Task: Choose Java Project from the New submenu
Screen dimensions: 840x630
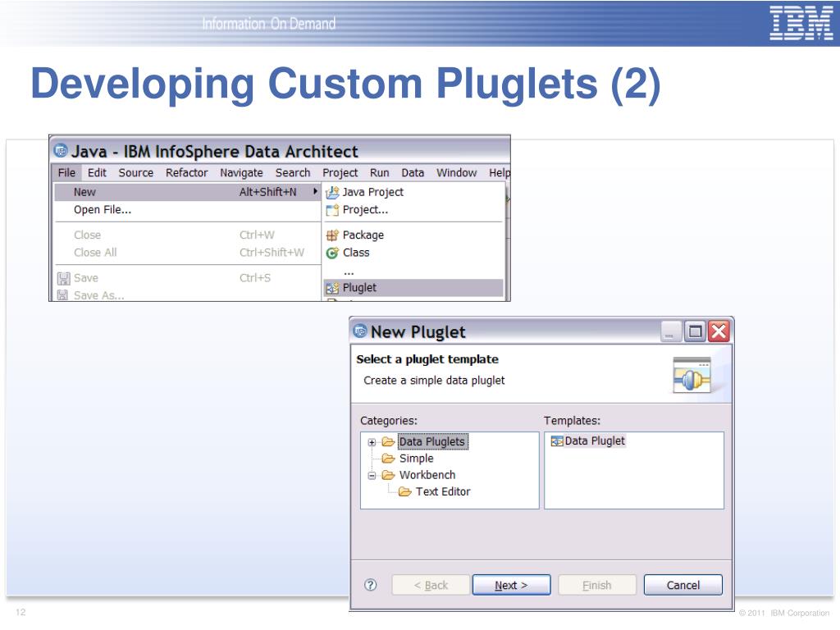Action: click(413, 192)
